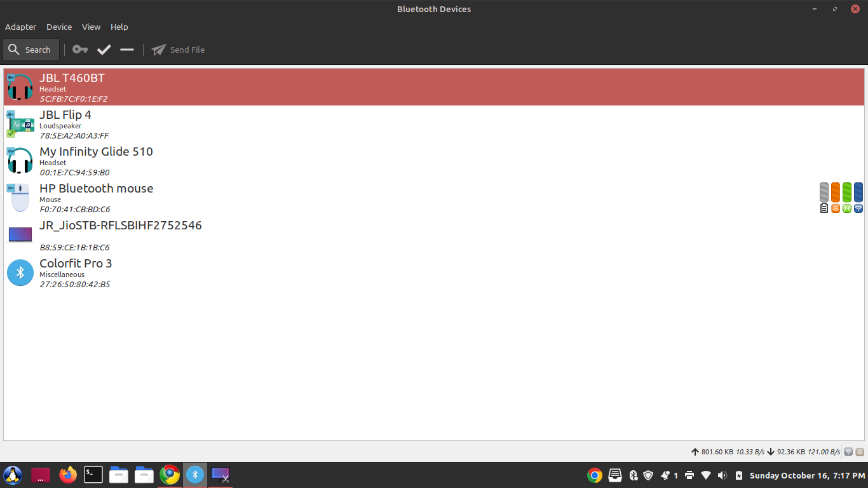Open the Help menu
The width and height of the screenshot is (868, 488).
coord(119,27)
